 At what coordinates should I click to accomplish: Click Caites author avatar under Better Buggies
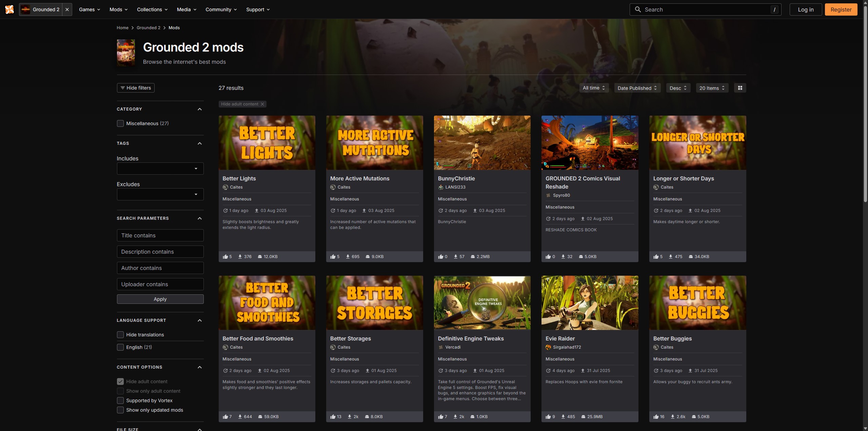pos(656,347)
